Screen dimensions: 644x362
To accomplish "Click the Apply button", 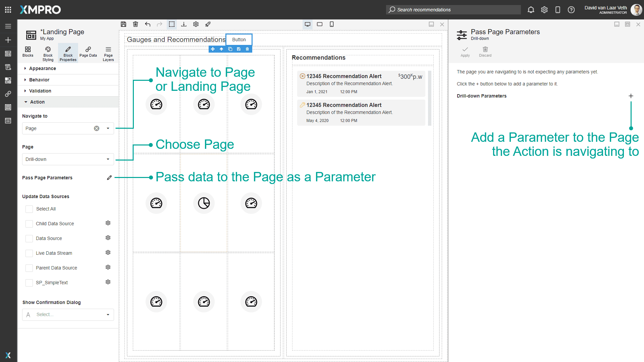I will tap(465, 52).
